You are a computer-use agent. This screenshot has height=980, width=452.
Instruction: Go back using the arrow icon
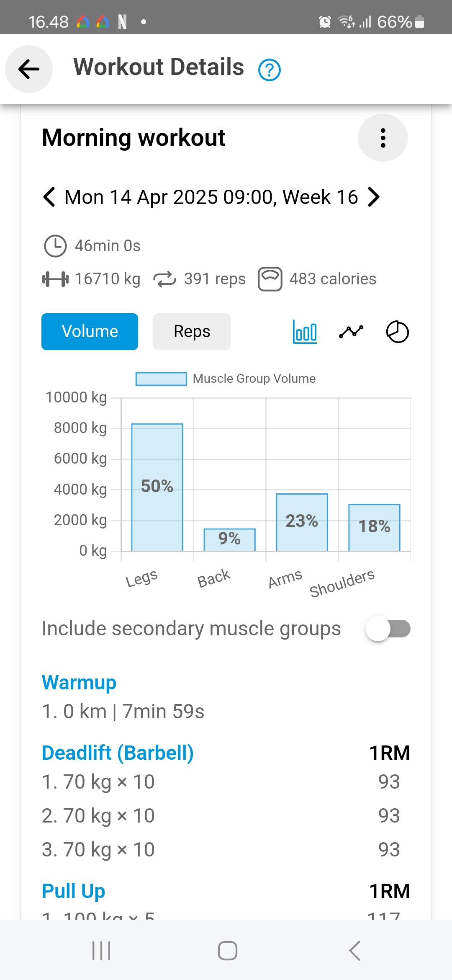tap(29, 69)
